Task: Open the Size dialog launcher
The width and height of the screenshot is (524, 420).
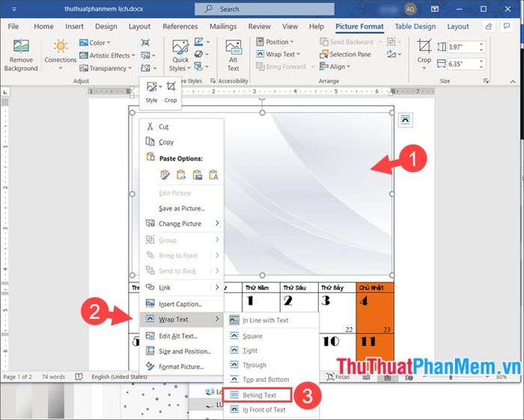Action: tap(486, 81)
